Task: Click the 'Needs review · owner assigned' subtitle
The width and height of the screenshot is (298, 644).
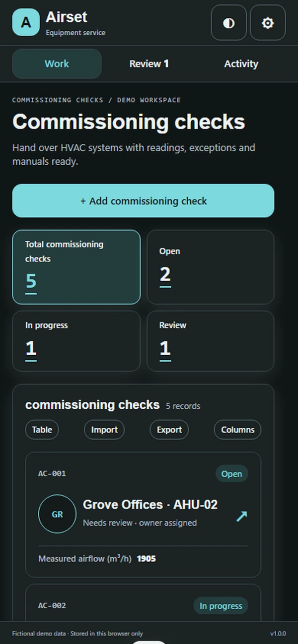Action: point(140,523)
